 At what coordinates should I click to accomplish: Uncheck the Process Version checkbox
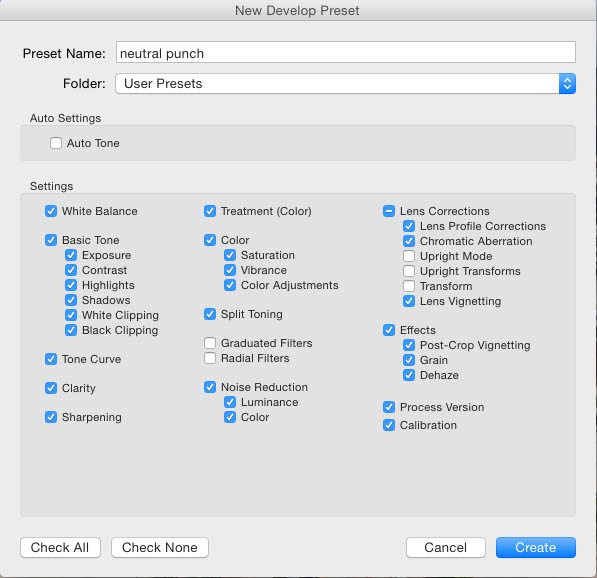point(389,407)
